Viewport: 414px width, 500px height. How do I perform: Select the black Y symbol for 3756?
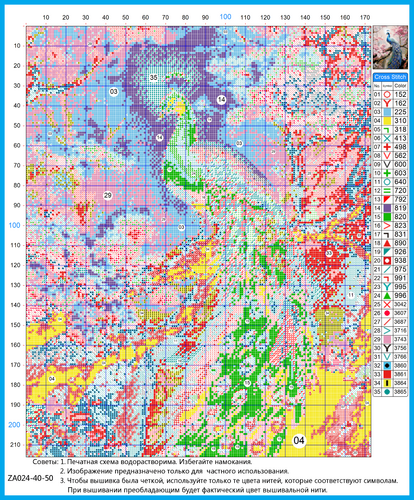387,348
